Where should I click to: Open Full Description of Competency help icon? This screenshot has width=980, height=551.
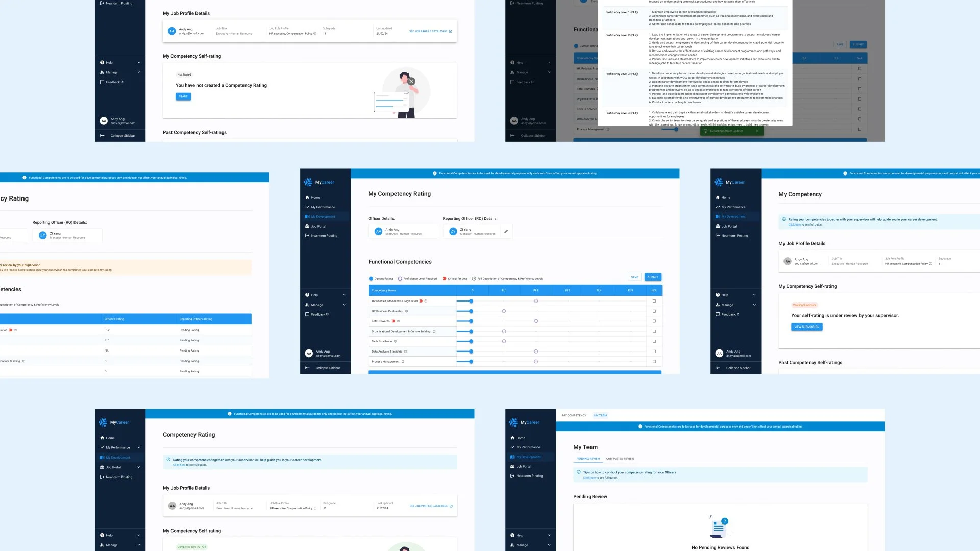click(x=474, y=279)
